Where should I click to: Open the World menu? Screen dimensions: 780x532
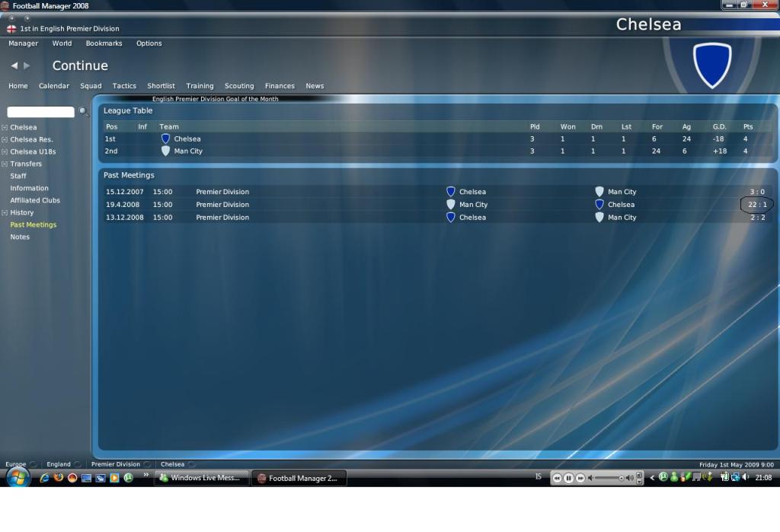(x=62, y=43)
